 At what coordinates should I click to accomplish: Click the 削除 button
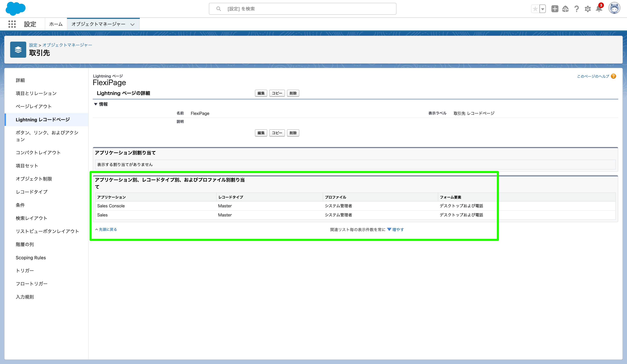(293, 93)
